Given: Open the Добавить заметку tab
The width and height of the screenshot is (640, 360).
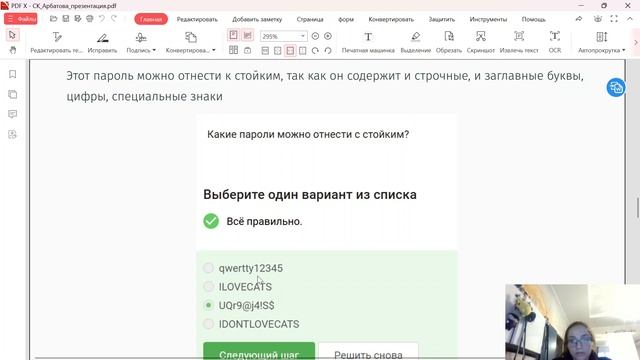Looking at the screenshot, I should pyautogui.click(x=257, y=19).
